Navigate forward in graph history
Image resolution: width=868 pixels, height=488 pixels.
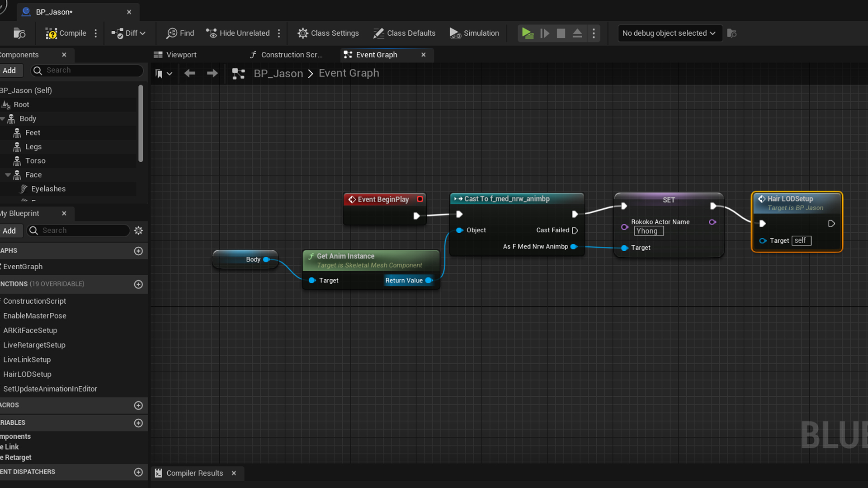[212, 73]
